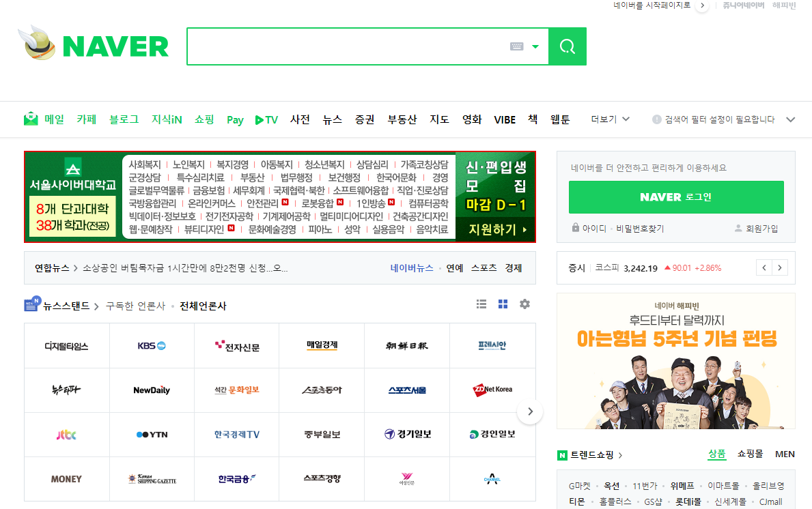The height and width of the screenshot is (509, 812).
Task: Open the 영화 menu item
Action: (472, 119)
